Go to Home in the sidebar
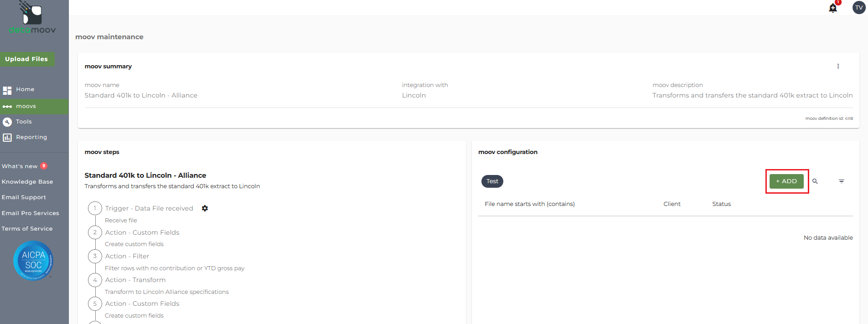868x324 pixels. point(25,89)
